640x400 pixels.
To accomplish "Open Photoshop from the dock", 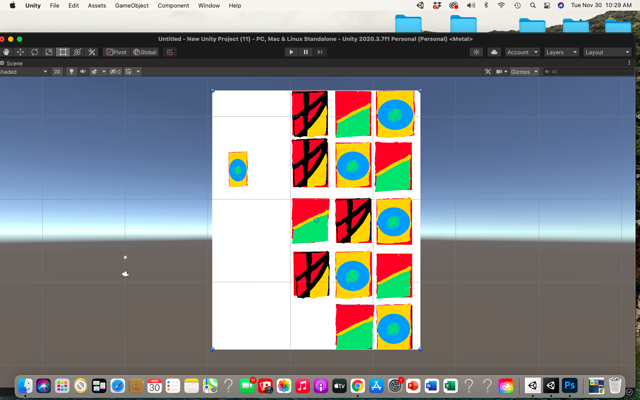I will [x=569, y=385].
